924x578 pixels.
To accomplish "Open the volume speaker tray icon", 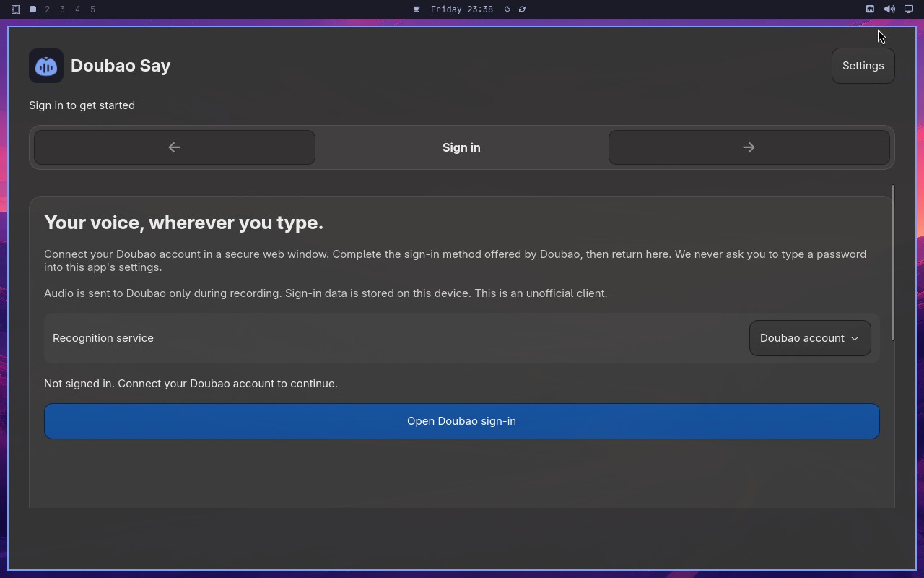I will 889,9.
